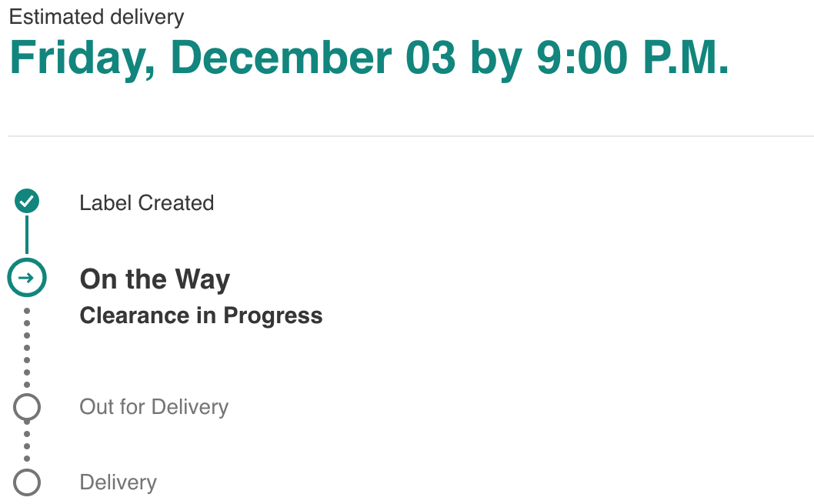The width and height of the screenshot is (814, 504).
Task: Click the On the Way status heading
Action: [155, 279]
